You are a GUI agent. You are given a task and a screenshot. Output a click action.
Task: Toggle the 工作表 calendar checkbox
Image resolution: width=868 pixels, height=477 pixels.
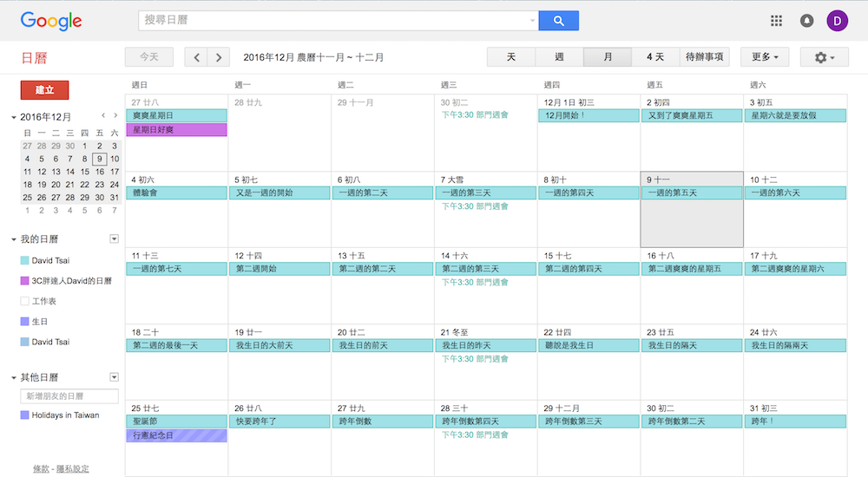coord(25,301)
